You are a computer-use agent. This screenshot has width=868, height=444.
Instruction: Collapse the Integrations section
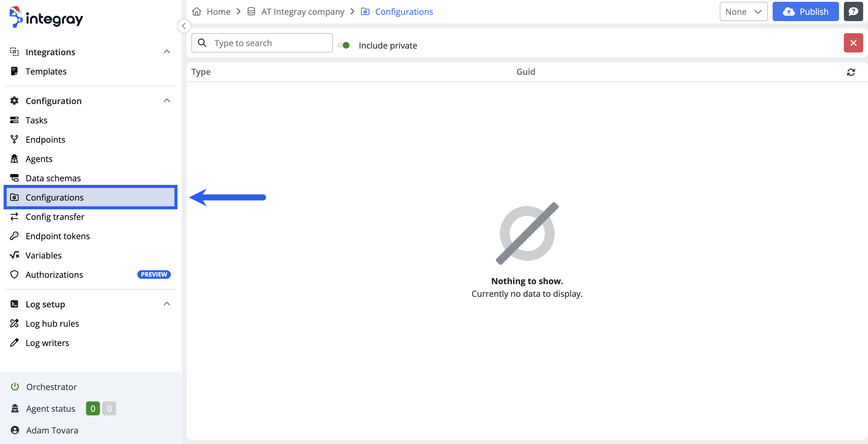tap(167, 52)
